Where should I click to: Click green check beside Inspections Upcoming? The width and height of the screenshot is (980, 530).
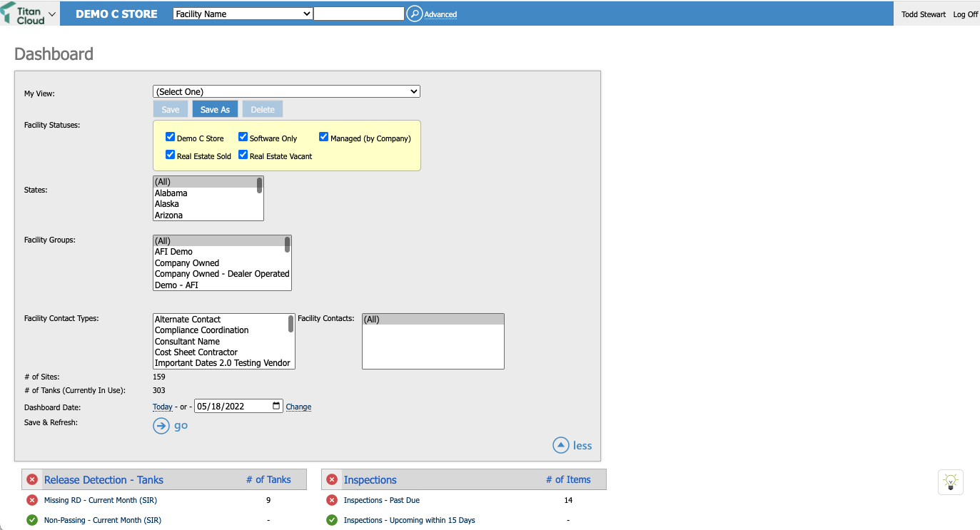[x=330, y=520]
